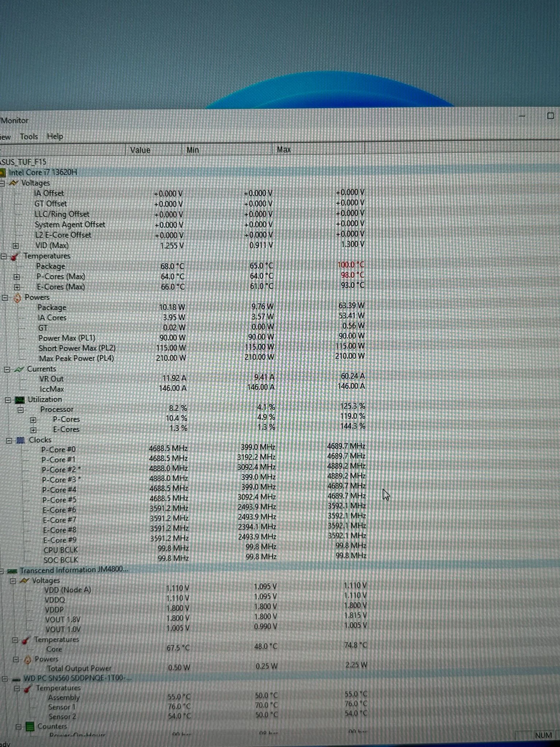Click the thermometer icon beside CPU Temperatures
This screenshot has width=560, height=747.
click(x=15, y=256)
